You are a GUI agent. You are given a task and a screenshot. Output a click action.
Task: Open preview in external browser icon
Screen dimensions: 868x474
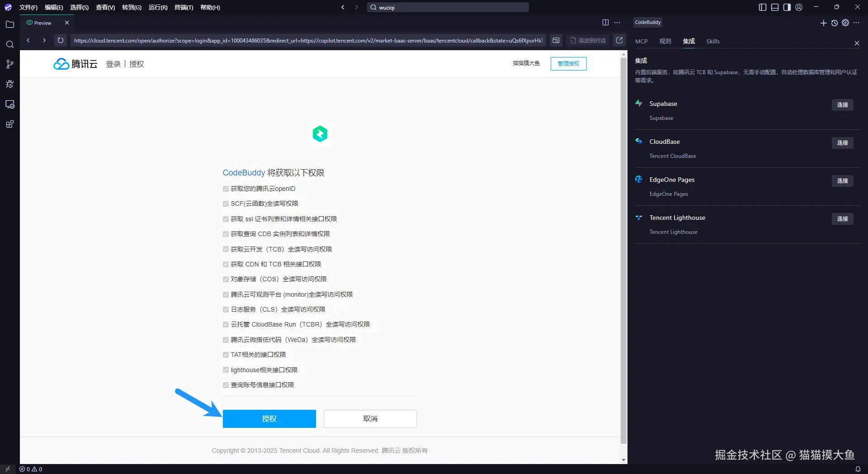click(619, 40)
